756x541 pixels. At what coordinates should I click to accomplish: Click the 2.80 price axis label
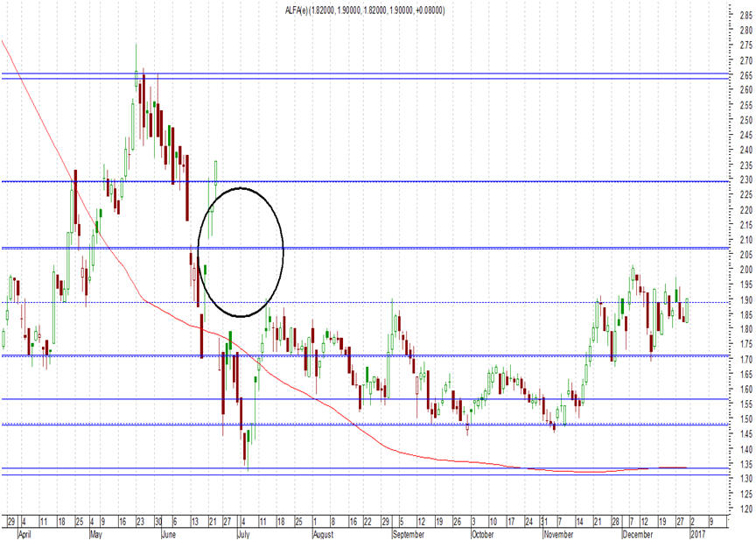745,31
